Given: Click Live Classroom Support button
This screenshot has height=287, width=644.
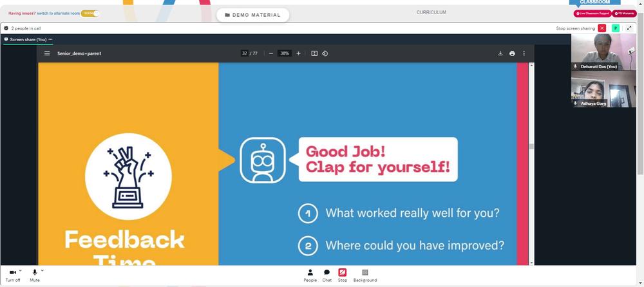Looking at the screenshot, I should (592, 14).
